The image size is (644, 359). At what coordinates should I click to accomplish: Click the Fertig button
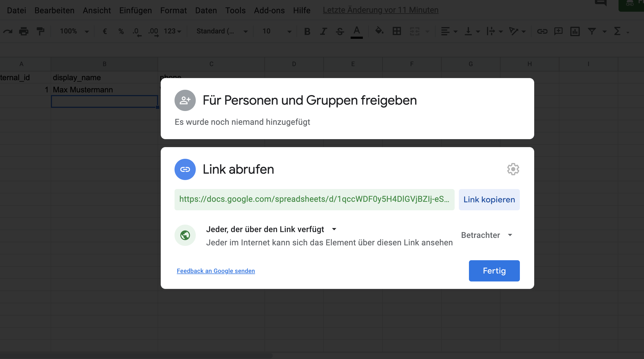coord(494,271)
